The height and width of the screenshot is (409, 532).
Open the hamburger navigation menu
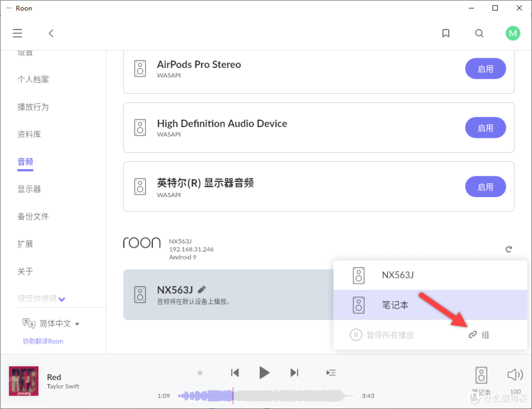point(17,34)
